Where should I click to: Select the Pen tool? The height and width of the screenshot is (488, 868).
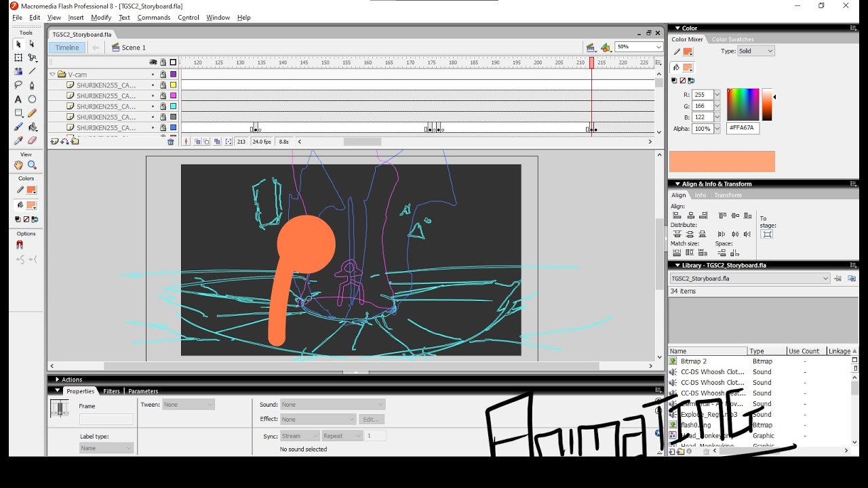(32, 85)
